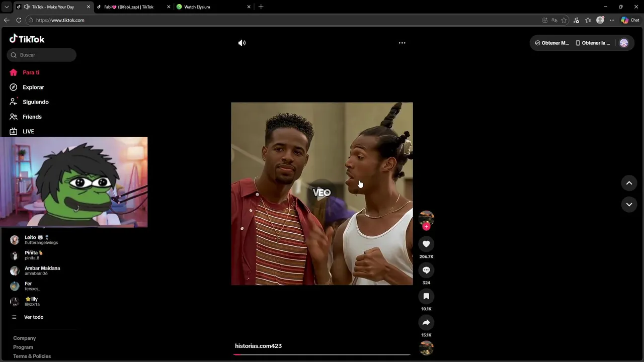
Task: Like the video with the heart icon
Action: click(426, 244)
